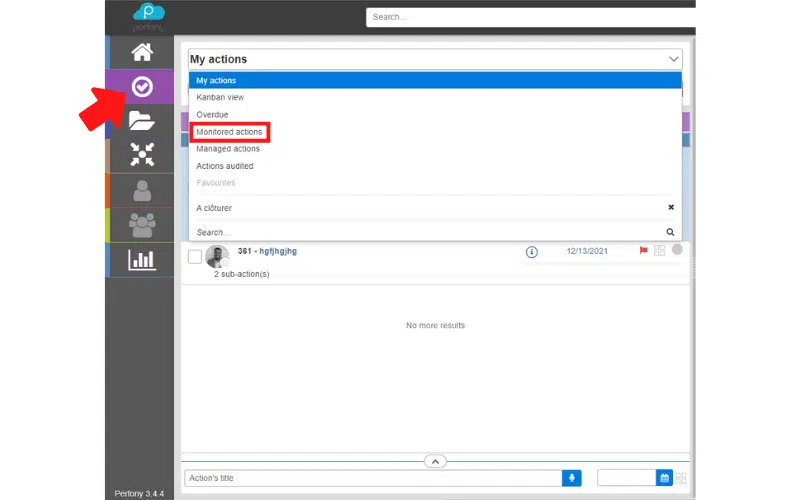
Task: Click the Action's title input field
Action: pyautogui.click(x=372, y=478)
